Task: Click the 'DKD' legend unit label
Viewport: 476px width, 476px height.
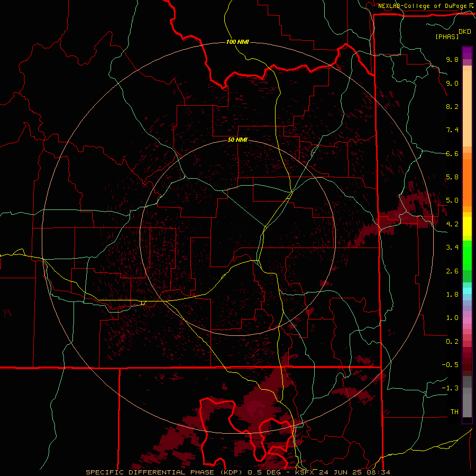Action: pos(465,32)
